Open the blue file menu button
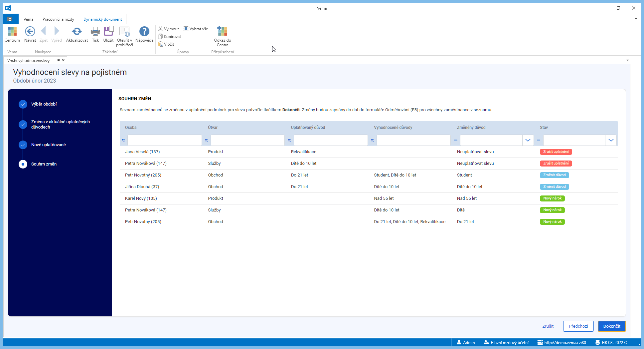The width and height of the screenshot is (644, 349). click(x=11, y=19)
